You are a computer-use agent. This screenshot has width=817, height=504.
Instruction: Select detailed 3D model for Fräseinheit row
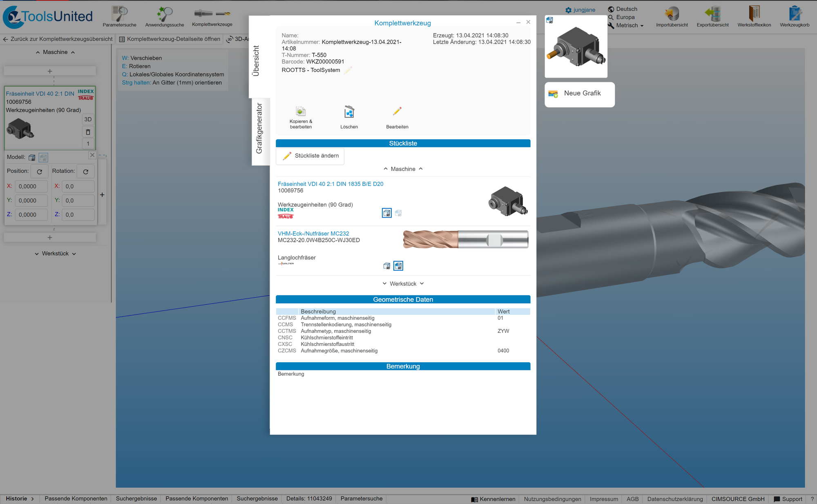tap(398, 213)
